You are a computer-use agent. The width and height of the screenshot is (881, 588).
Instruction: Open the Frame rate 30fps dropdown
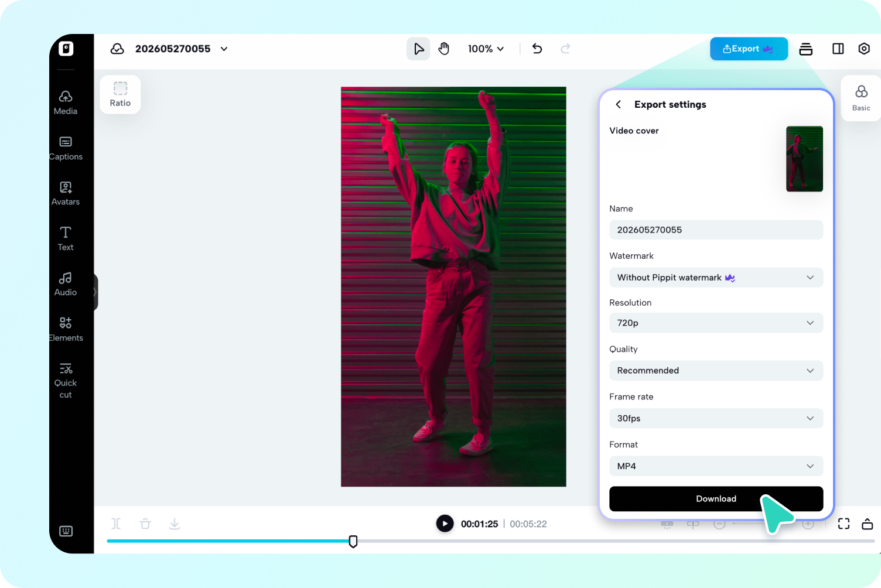716,418
